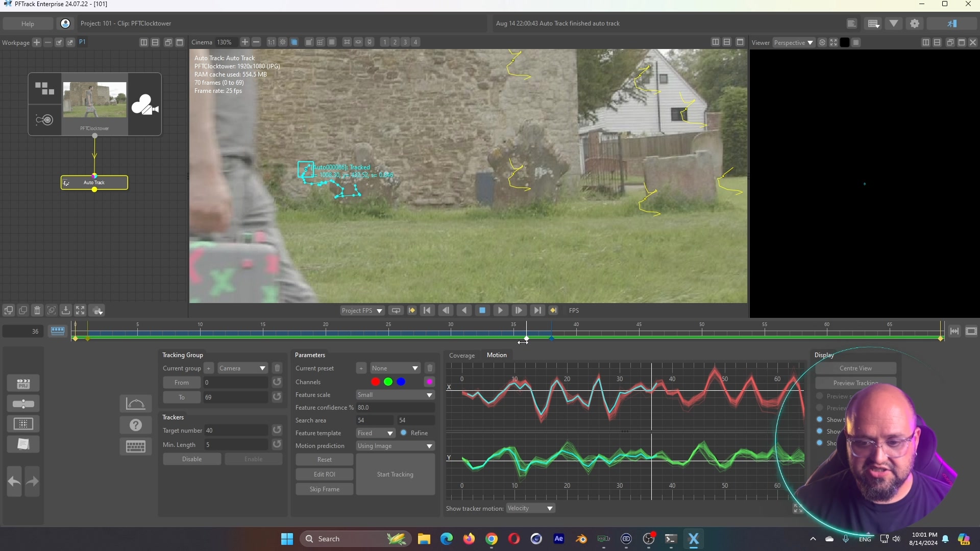Click the timeline playhead marker at frame 36
The width and height of the screenshot is (980, 551).
pos(526,338)
